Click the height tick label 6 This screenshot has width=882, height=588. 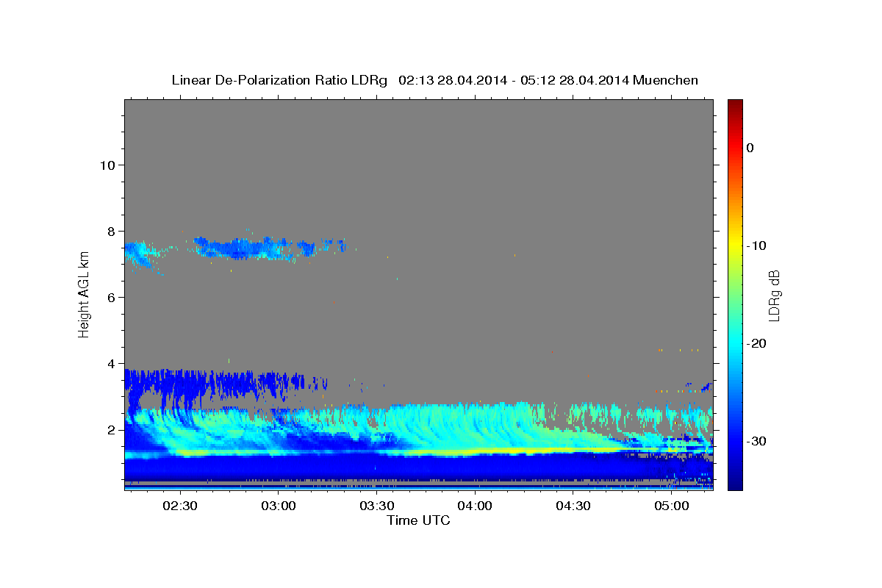112,297
